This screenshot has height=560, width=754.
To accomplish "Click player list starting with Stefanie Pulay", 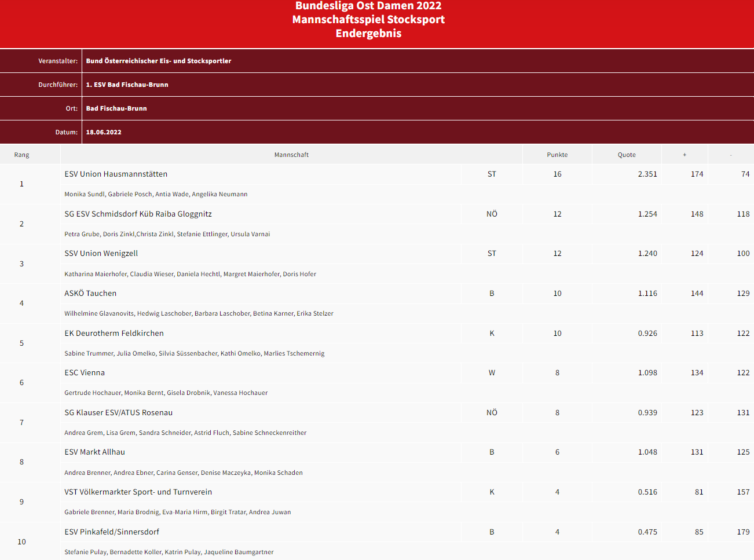I will click(x=169, y=552).
